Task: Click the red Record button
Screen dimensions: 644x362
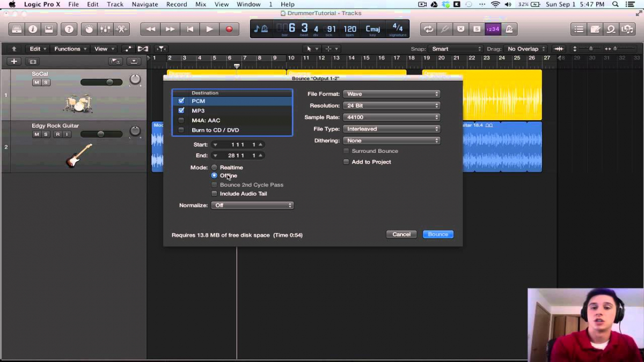Action: (229, 29)
